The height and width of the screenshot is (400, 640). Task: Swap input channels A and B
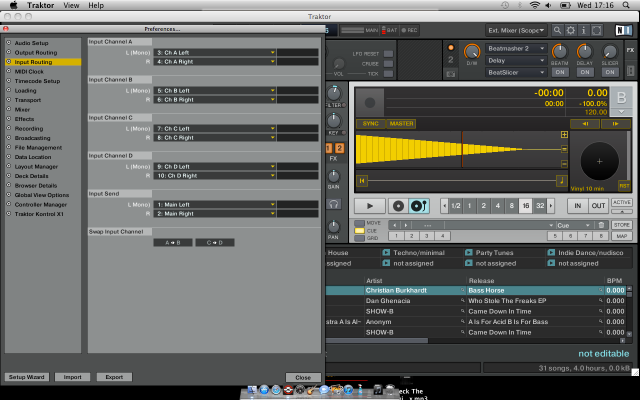point(173,242)
